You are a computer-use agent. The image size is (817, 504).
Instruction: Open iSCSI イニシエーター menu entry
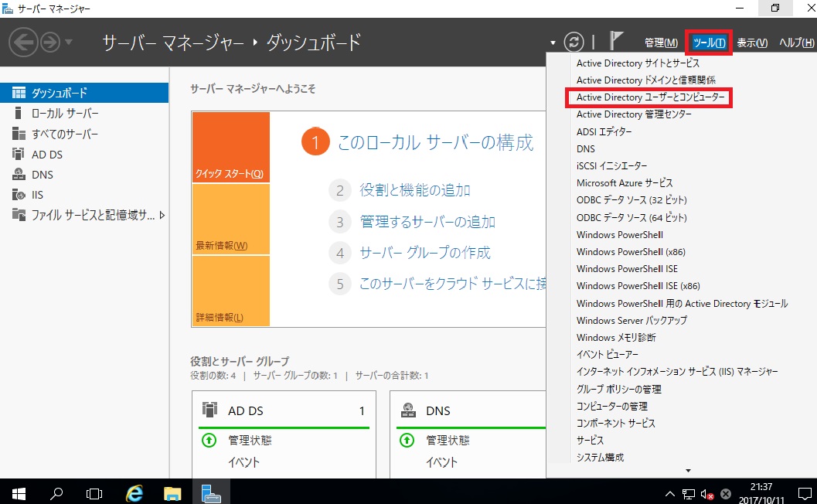click(611, 165)
